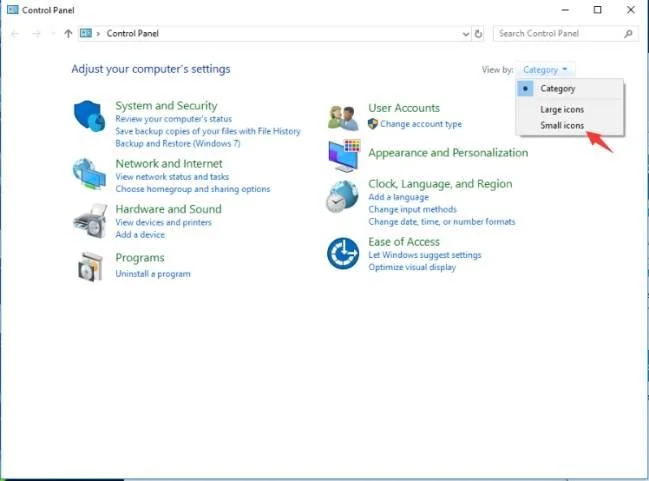This screenshot has width=649, height=481.
Task: Click Add a device link
Action: 140,235
